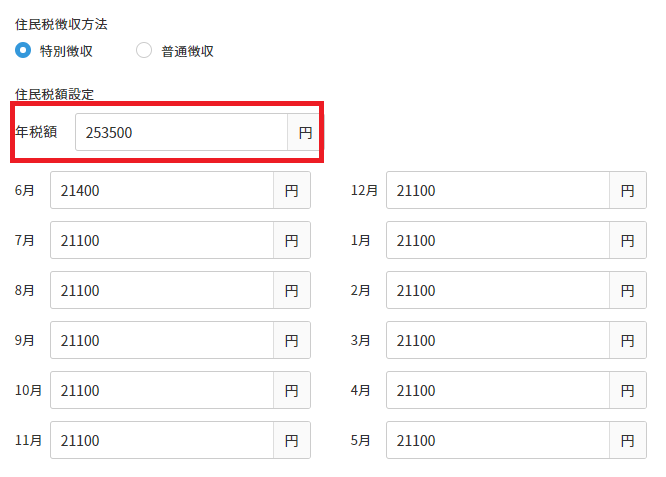The height and width of the screenshot is (477, 666).
Task: Click the 円 suffix of the 12月 field
Action: 628,190
